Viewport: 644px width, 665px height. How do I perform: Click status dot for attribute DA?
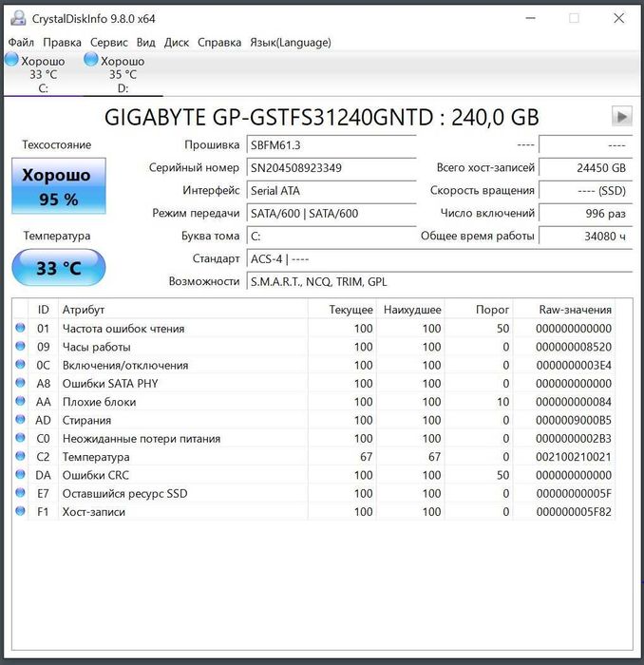point(20,474)
